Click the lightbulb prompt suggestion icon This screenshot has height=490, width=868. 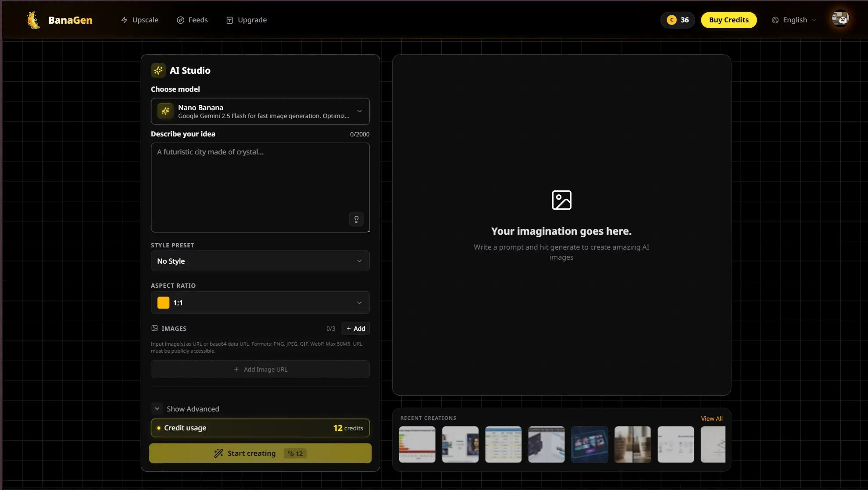[x=356, y=219]
